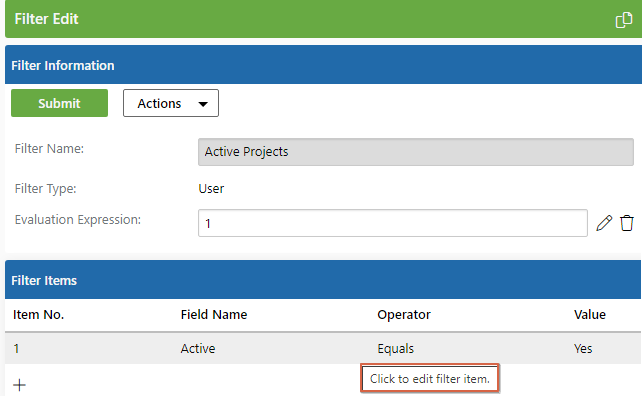This screenshot has height=396, width=643.
Task: Click the Filter Name field
Action: point(415,152)
